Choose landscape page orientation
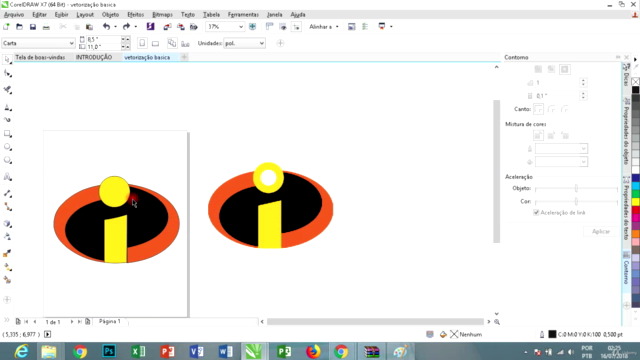Image resolution: width=640 pixels, height=360 pixels. coord(156,43)
